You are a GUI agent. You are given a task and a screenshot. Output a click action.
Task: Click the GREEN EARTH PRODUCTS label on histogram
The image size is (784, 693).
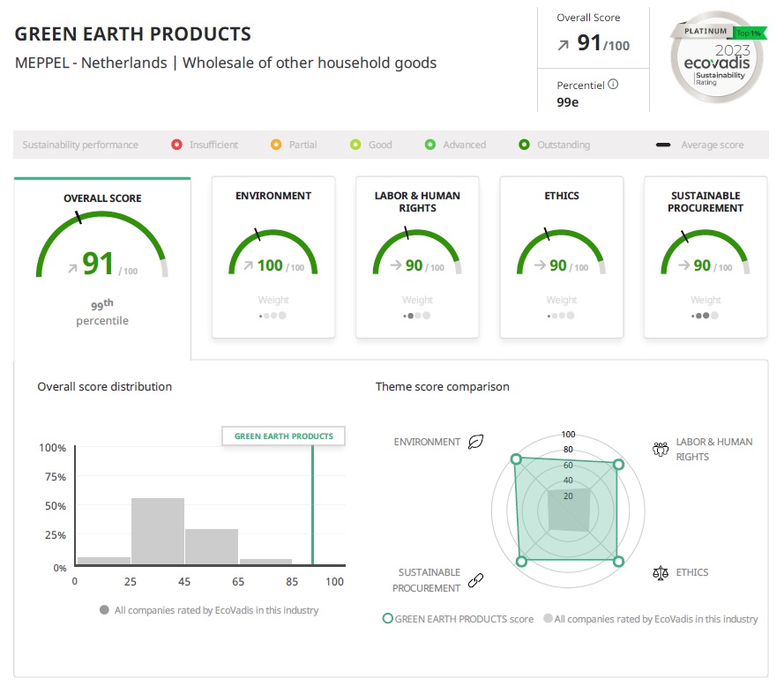[283, 436]
